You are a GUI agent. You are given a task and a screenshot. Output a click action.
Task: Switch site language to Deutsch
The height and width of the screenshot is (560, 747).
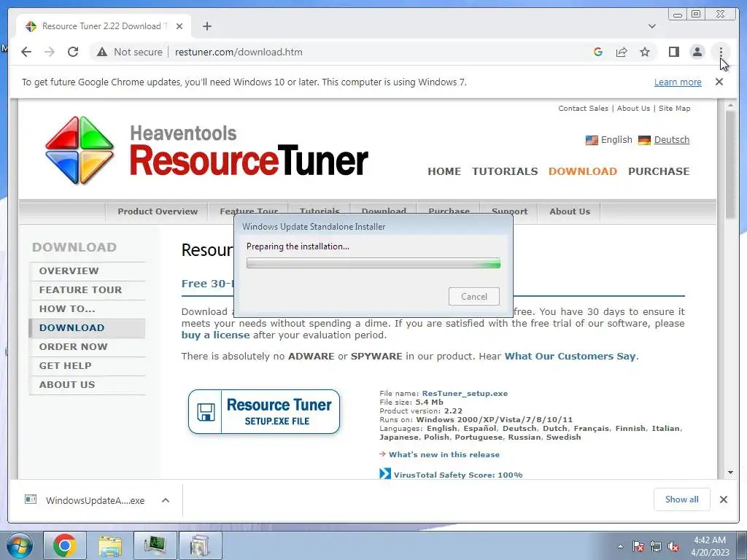(672, 139)
